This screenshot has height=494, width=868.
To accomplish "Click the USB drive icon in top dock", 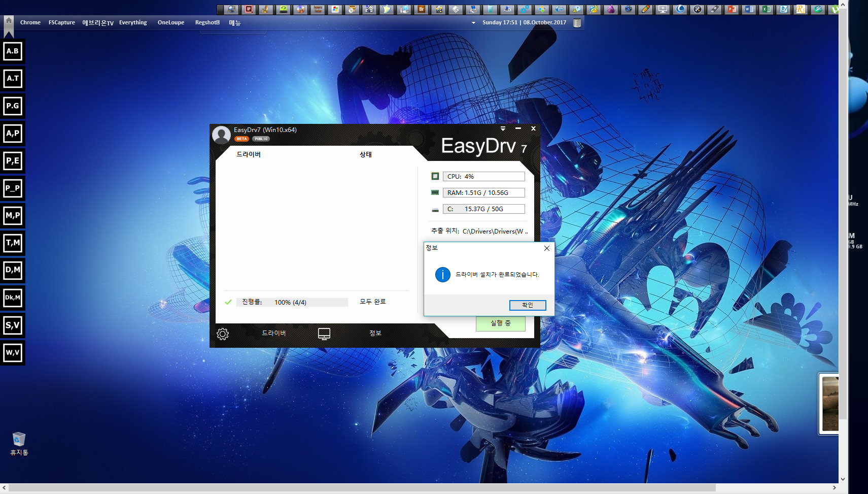I will pos(714,9).
